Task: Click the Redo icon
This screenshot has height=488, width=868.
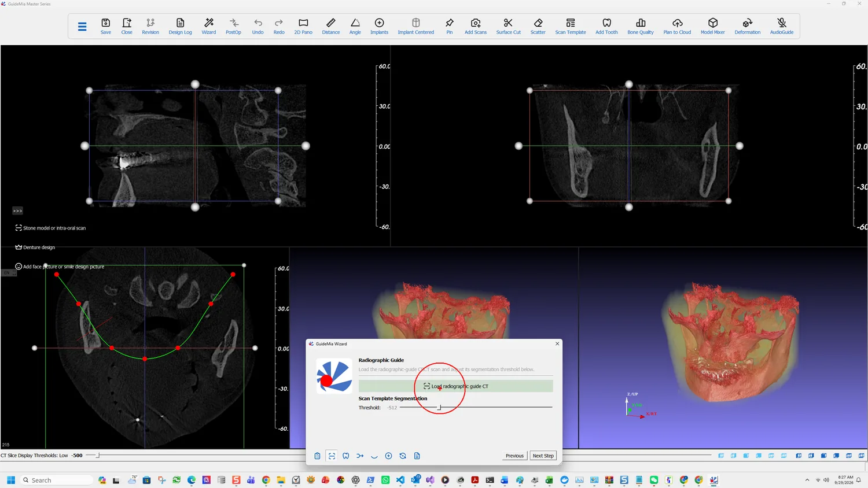Action: (x=279, y=26)
